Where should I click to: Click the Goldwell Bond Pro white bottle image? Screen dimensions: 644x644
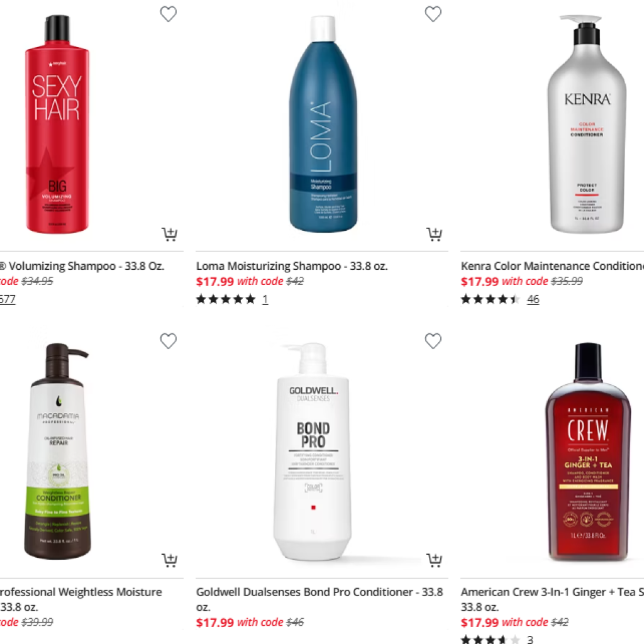[x=312, y=451]
